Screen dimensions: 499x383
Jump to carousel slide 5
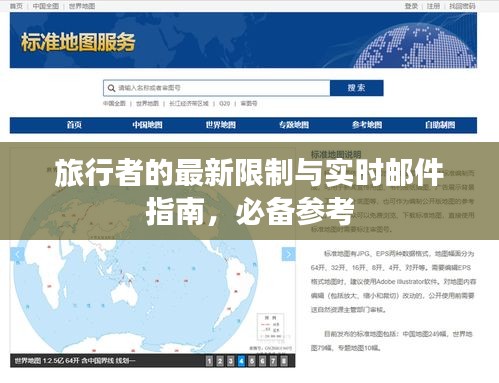[252, 361]
